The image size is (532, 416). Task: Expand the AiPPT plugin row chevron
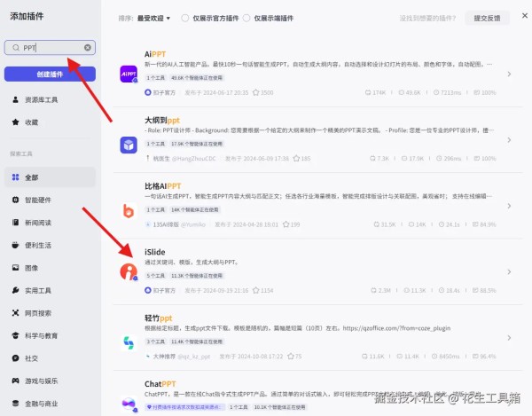click(509, 74)
